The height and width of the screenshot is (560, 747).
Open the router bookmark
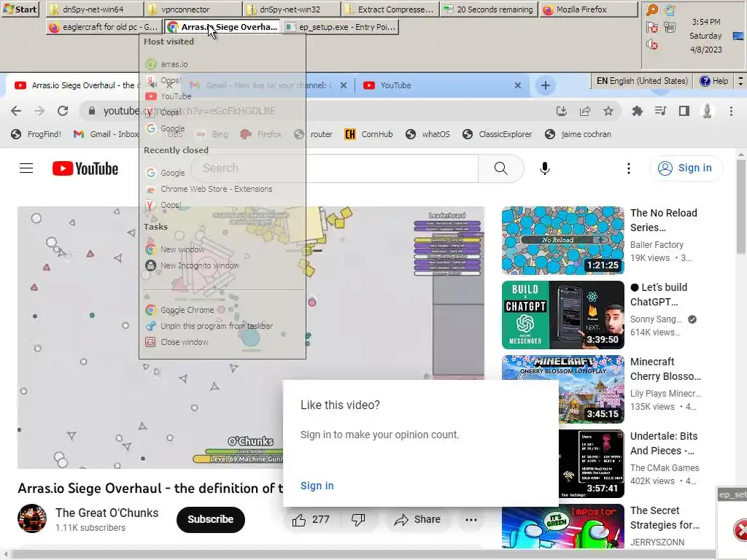(x=314, y=134)
